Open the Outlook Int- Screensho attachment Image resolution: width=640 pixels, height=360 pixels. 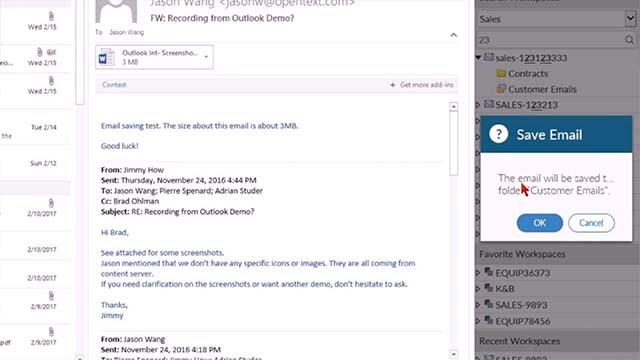[154, 57]
